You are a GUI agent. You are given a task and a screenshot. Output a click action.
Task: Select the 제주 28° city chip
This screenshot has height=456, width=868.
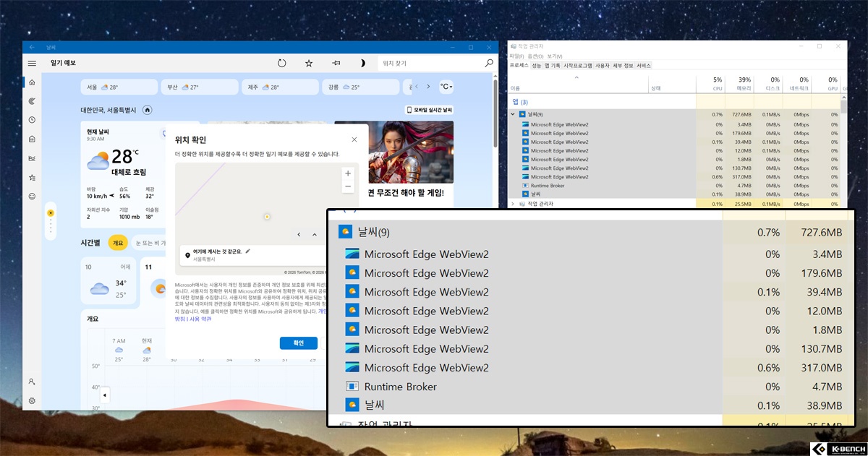click(281, 87)
